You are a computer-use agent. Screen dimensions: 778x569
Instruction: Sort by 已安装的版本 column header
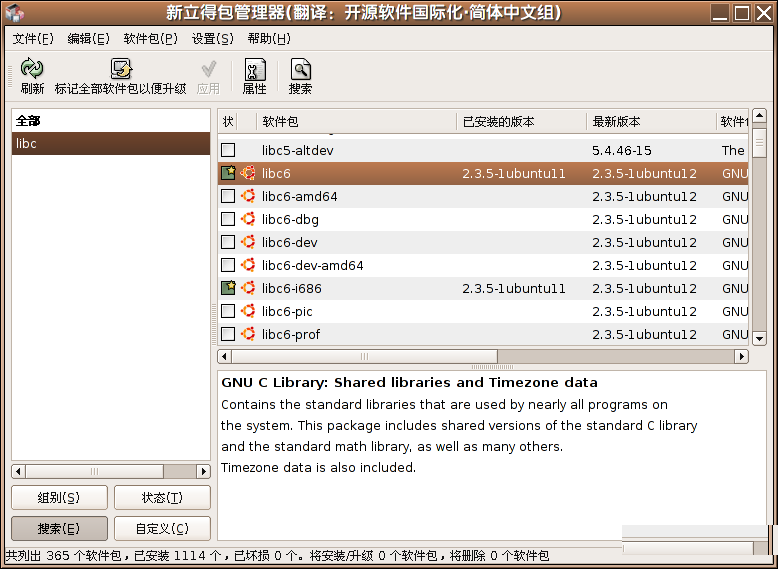(521, 122)
